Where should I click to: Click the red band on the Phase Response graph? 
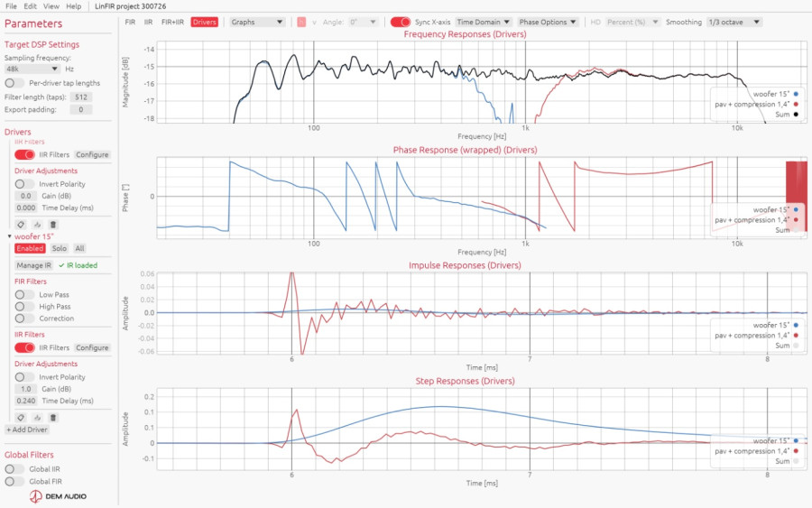pyautogui.click(x=796, y=189)
